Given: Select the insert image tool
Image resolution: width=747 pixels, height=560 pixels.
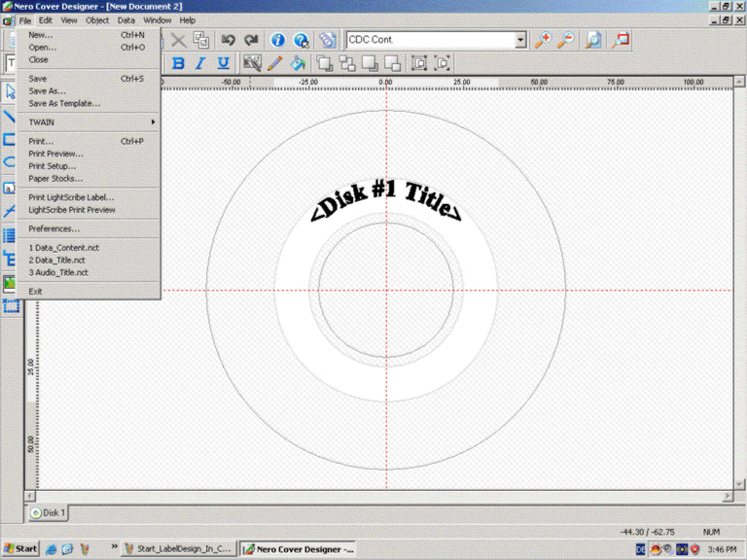Looking at the screenshot, I should (9, 283).
